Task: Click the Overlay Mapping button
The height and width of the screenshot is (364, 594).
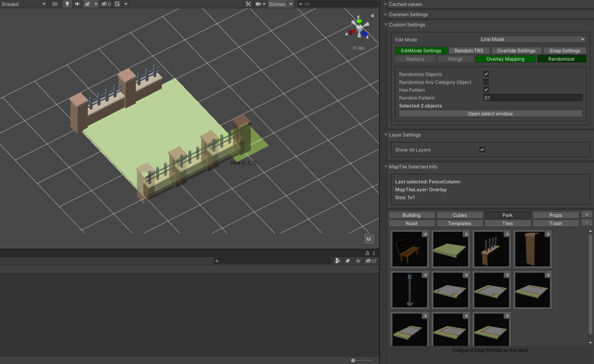Action: (505, 59)
